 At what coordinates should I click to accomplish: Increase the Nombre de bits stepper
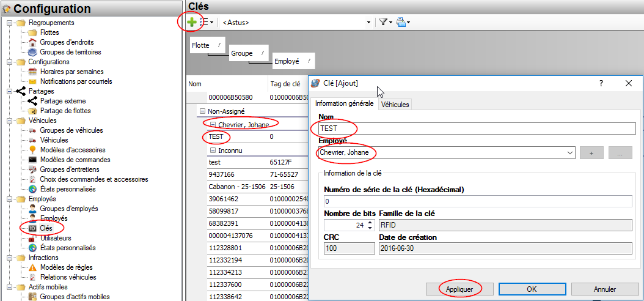click(x=370, y=223)
